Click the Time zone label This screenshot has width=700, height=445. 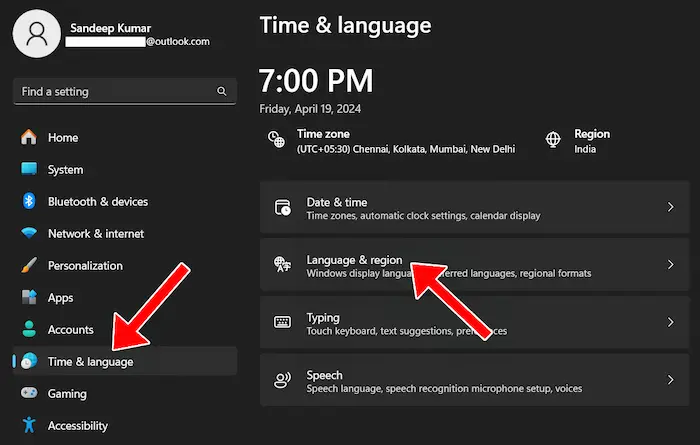point(323,134)
